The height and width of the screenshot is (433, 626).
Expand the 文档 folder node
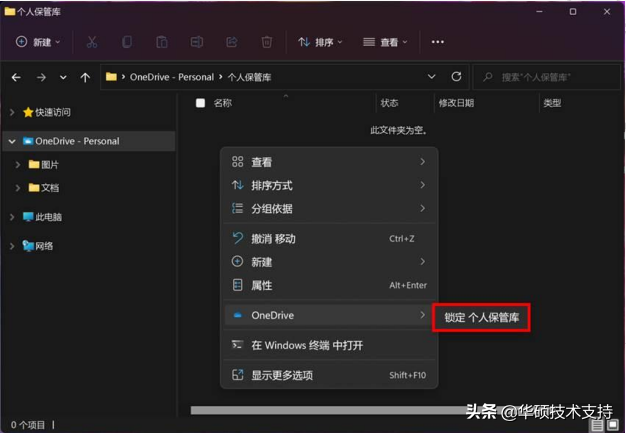tap(18, 188)
